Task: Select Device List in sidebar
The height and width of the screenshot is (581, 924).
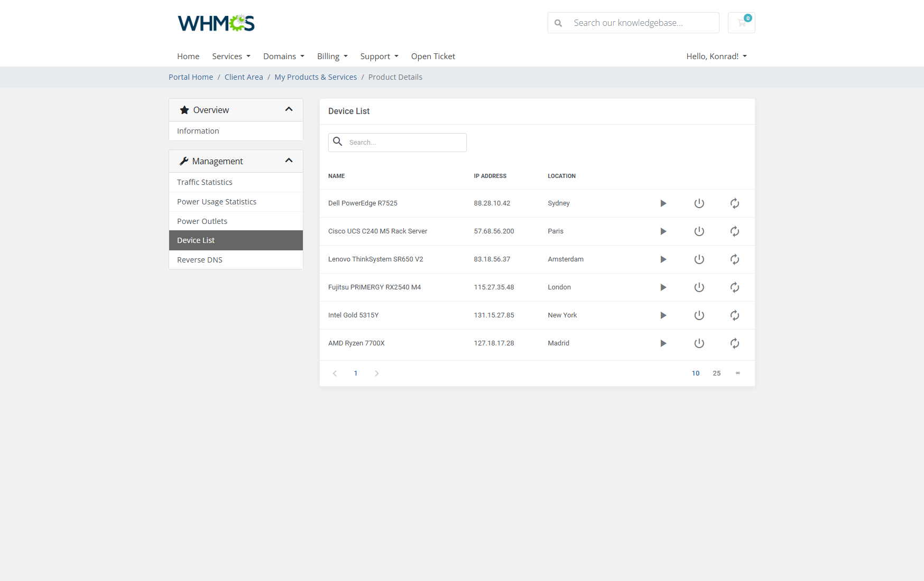Action: [236, 240]
